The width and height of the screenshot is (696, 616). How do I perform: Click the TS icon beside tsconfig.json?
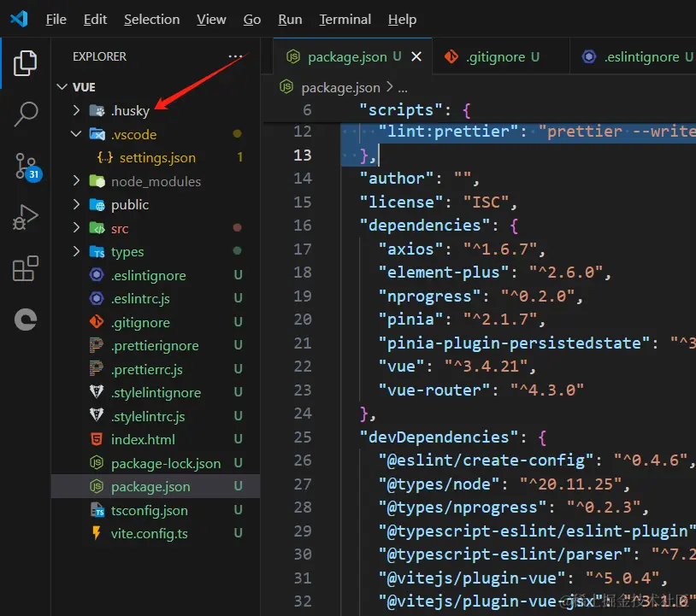[x=97, y=510]
